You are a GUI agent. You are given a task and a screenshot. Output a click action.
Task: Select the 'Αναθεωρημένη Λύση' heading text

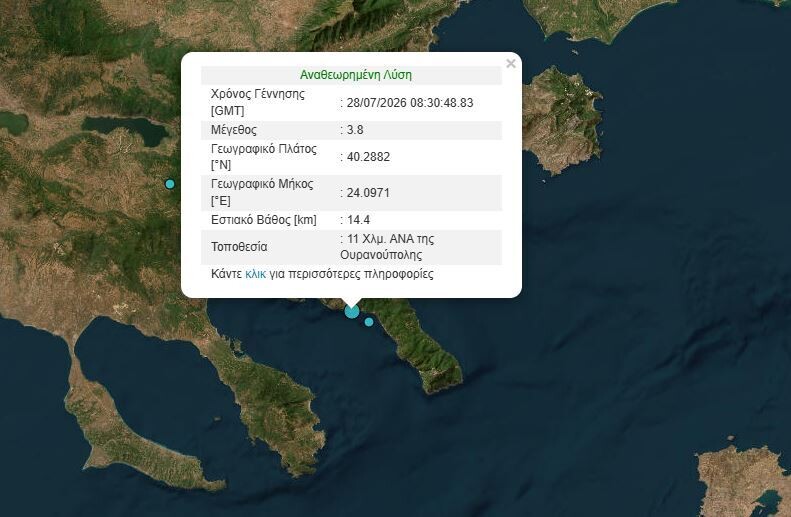tap(356, 75)
